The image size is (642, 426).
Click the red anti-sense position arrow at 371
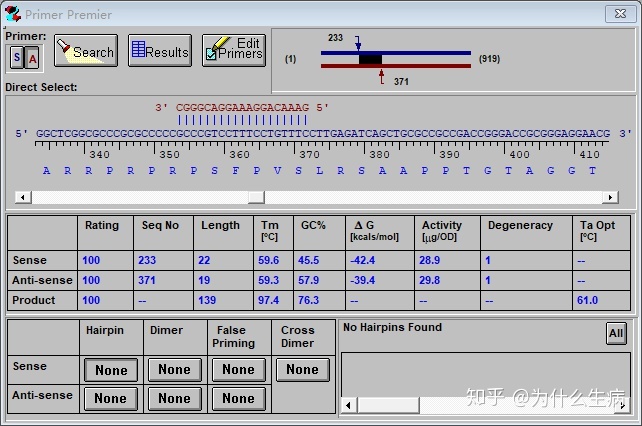(382, 77)
